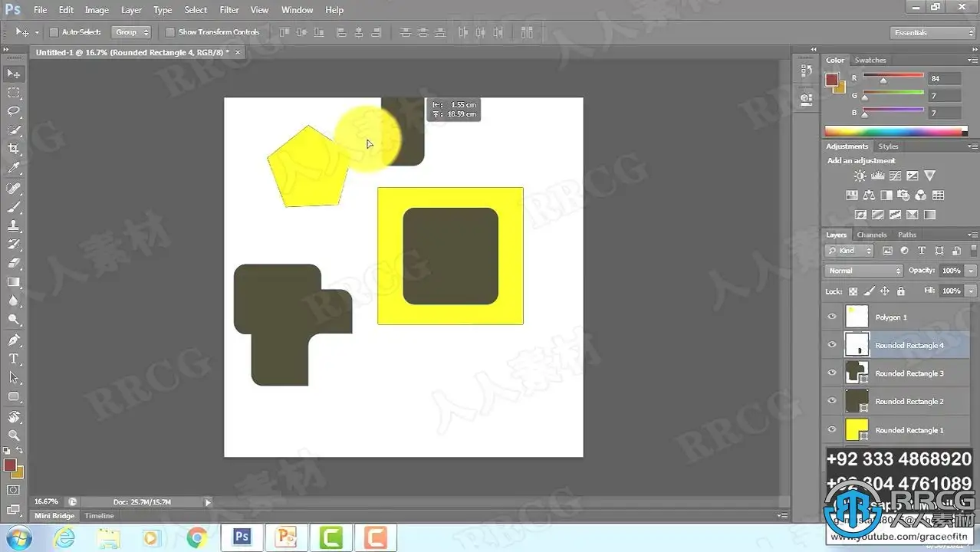This screenshot has width=980, height=552.
Task: Open the Fill slider dropdown arrow
Action: coord(972,291)
